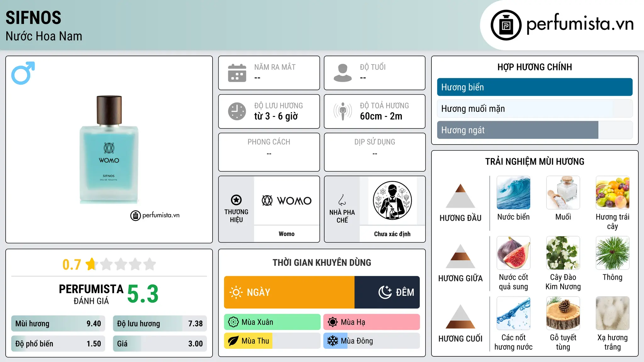Open the Thông pine note image
Image resolution: width=644 pixels, height=362 pixels.
pyautogui.click(x=613, y=253)
